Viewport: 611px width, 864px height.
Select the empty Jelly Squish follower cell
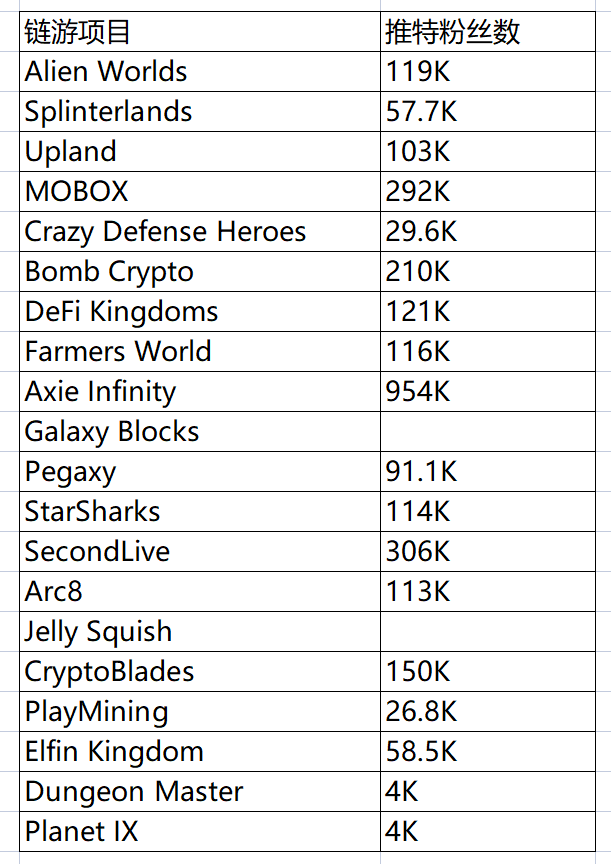pyautogui.click(x=488, y=631)
